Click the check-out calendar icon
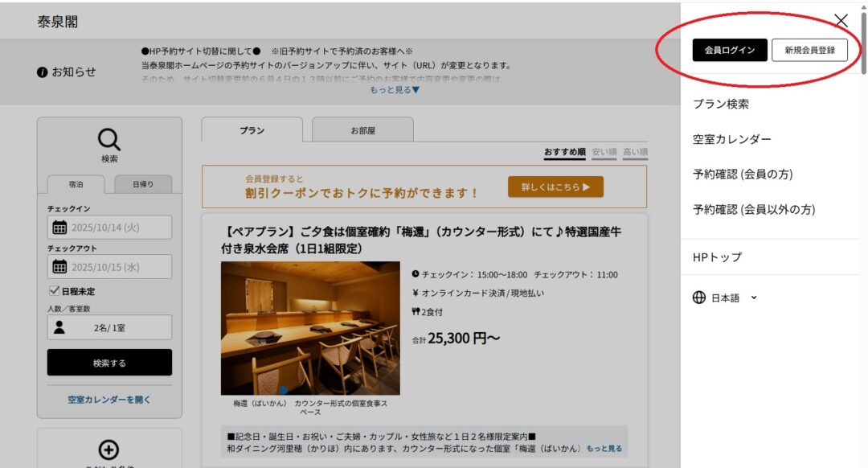868x468 pixels. 59,267
